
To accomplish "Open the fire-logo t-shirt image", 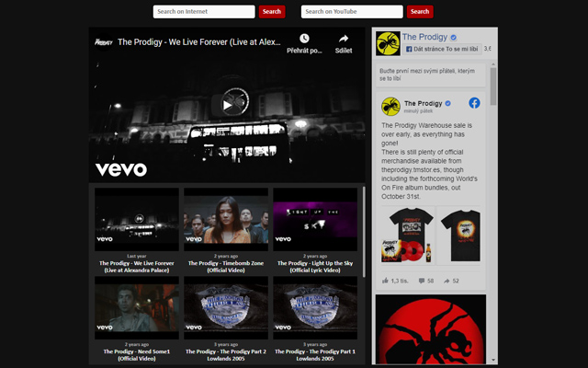I will click(x=458, y=236).
